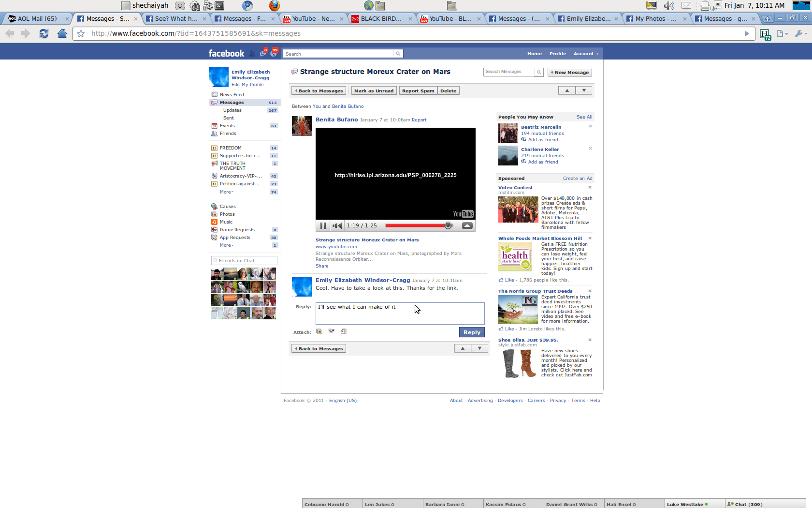Focus the Search Messages field
The height and width of the screenshot is (508, 812).
pyautogui.click(x=509, y=72)
